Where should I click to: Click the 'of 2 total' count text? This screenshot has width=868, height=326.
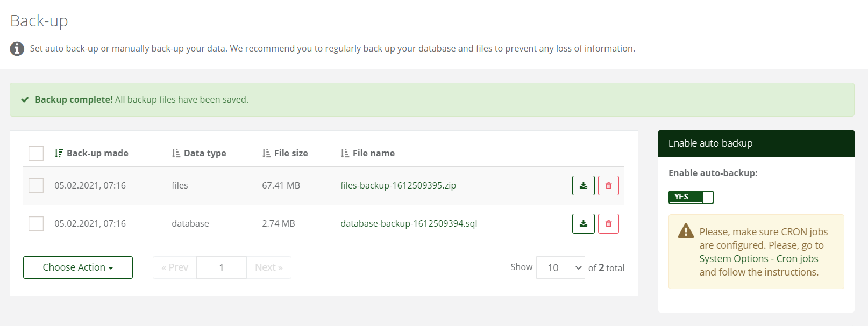point(606,267)
